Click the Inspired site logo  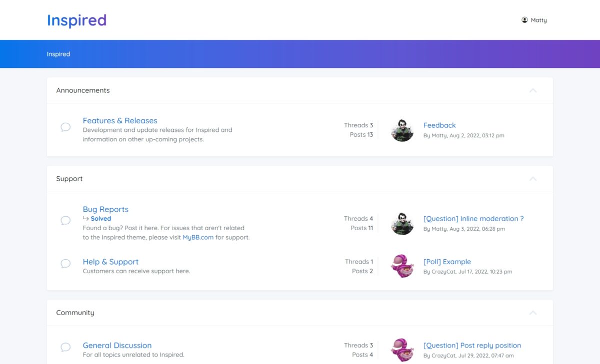tap(76, 20)
